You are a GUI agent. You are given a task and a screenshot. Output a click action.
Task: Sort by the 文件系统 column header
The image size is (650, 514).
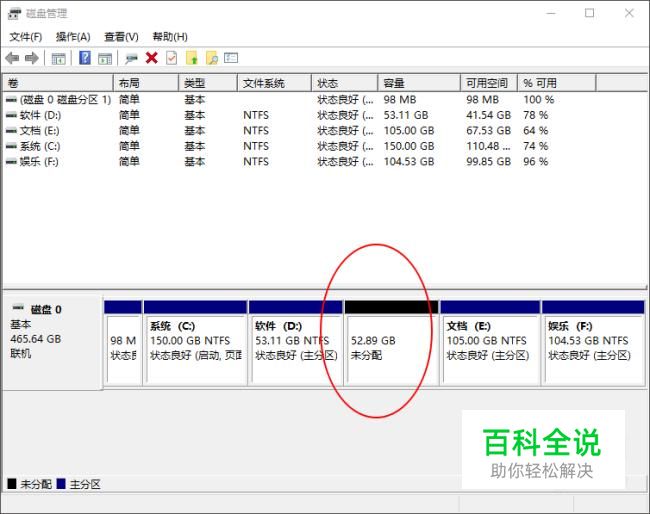click(274, 83)
